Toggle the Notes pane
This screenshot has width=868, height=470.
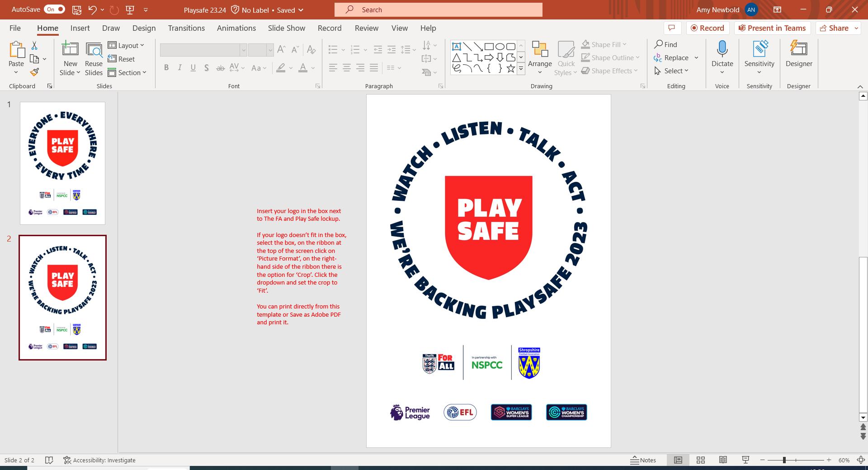(643, 460)
